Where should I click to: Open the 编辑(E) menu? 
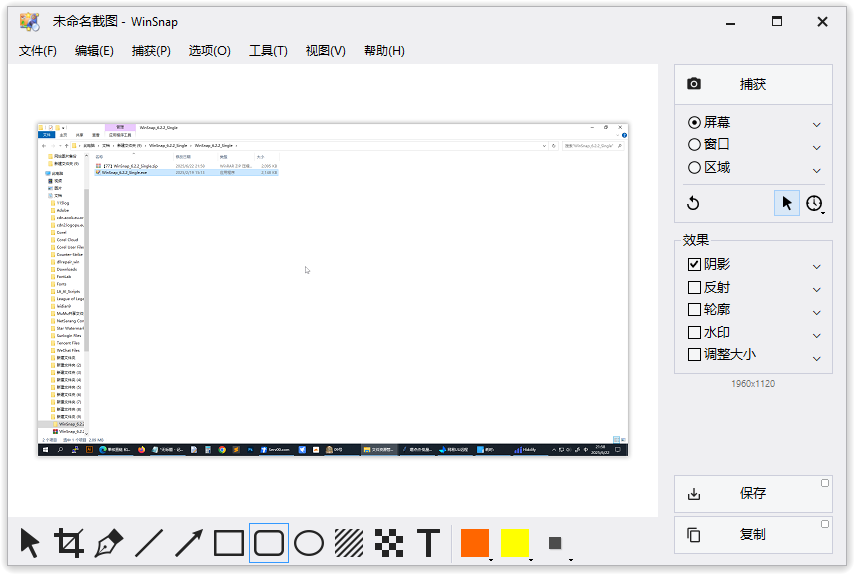[94, 51]
